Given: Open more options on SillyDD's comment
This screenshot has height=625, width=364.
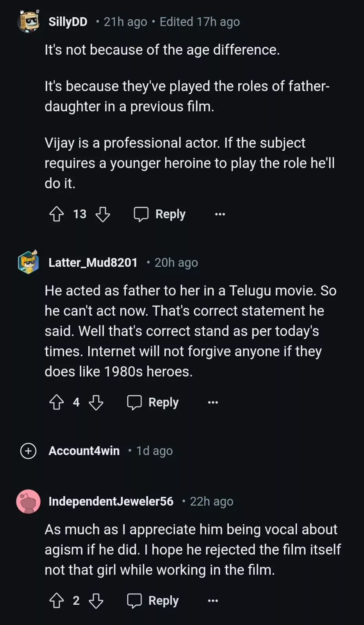Looking at the screenshot, I should tap(220, 214).
